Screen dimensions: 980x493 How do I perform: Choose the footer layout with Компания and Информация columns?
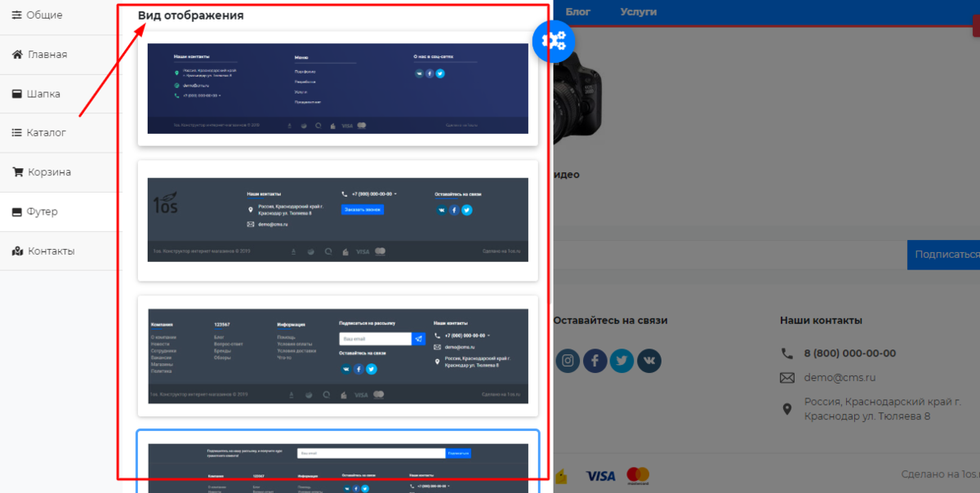coord(337,356)
